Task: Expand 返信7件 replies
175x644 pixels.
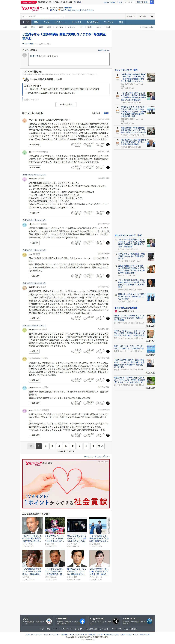Action: [34, 351]
